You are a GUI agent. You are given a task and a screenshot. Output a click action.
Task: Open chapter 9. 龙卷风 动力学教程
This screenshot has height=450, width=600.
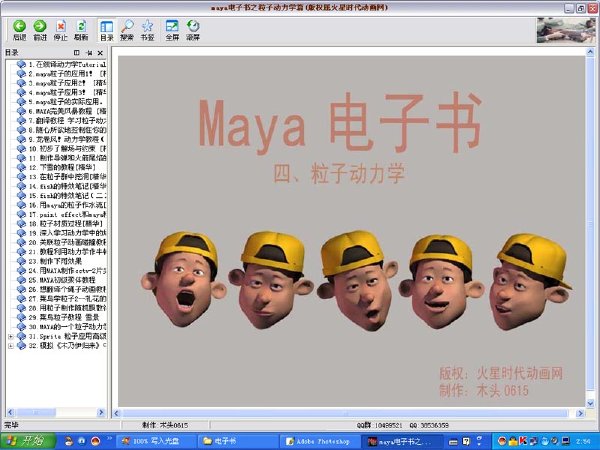point(67,139)
